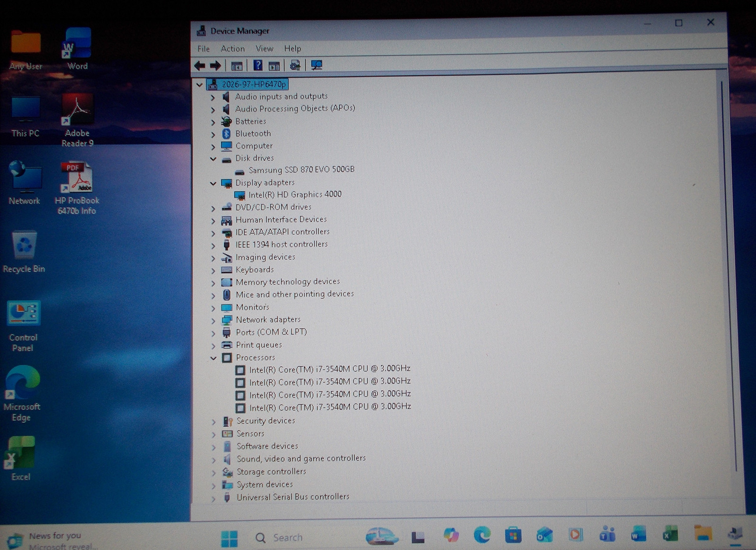
Task: Open Microsoft Teams from the taskbar
Action: [x=607, y=534]
